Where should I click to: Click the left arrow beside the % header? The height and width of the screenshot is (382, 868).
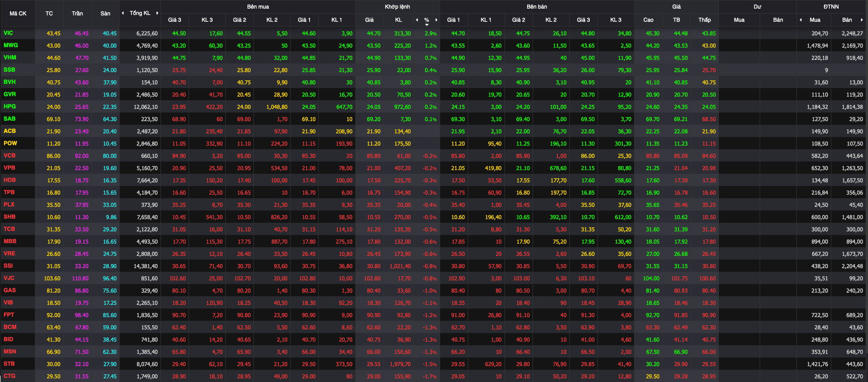click(417, 20)
